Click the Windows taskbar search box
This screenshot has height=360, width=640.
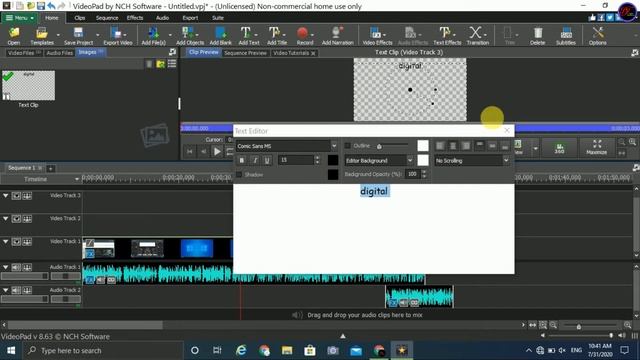point(102,350)
